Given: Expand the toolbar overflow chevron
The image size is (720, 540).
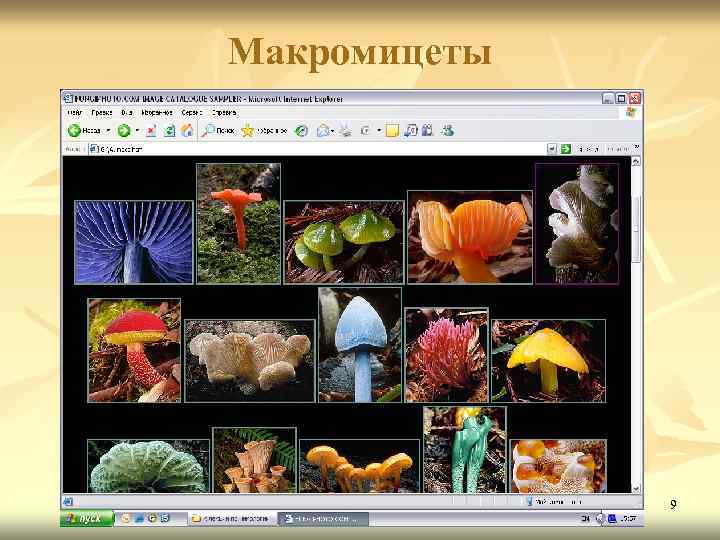Looking at the screenshot, I should tap(636, 147).
